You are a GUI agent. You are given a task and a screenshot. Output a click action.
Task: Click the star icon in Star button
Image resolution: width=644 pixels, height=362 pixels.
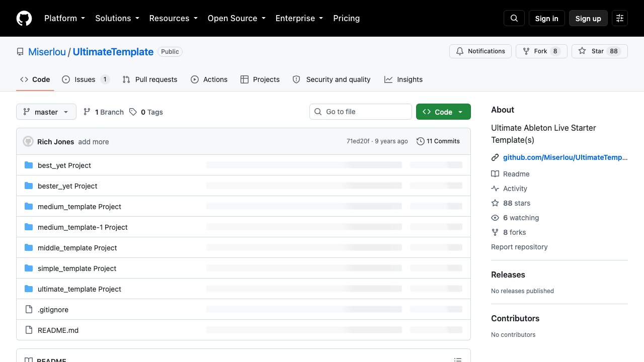point(582,51)
